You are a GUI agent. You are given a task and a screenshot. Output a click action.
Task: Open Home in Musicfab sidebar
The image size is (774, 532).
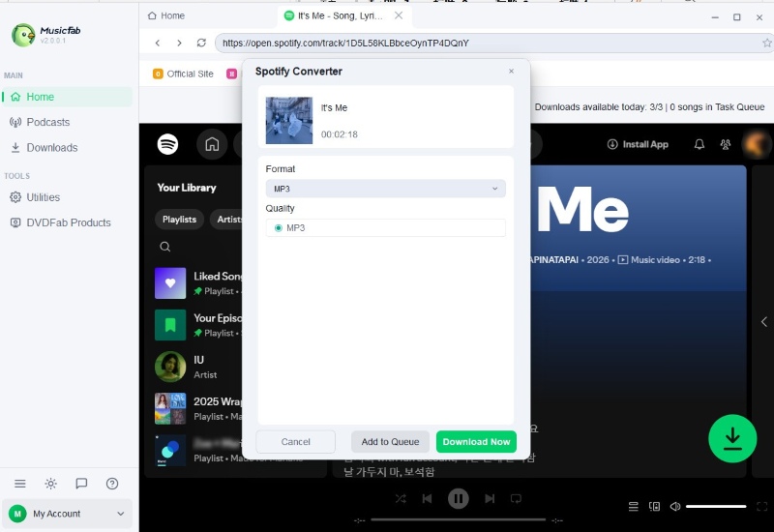point(67,97)
